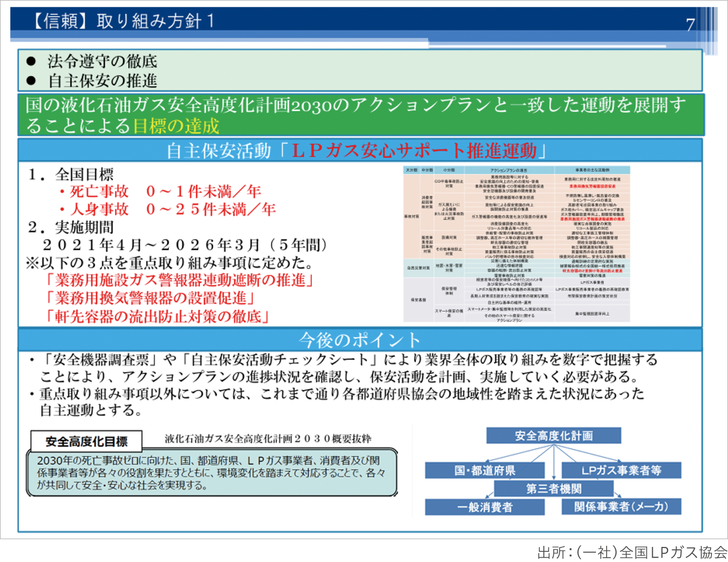The height and width of the screenshot is (562, 728).
Task: Select the 安全高度化目標 label box
Action: point(86,441)
